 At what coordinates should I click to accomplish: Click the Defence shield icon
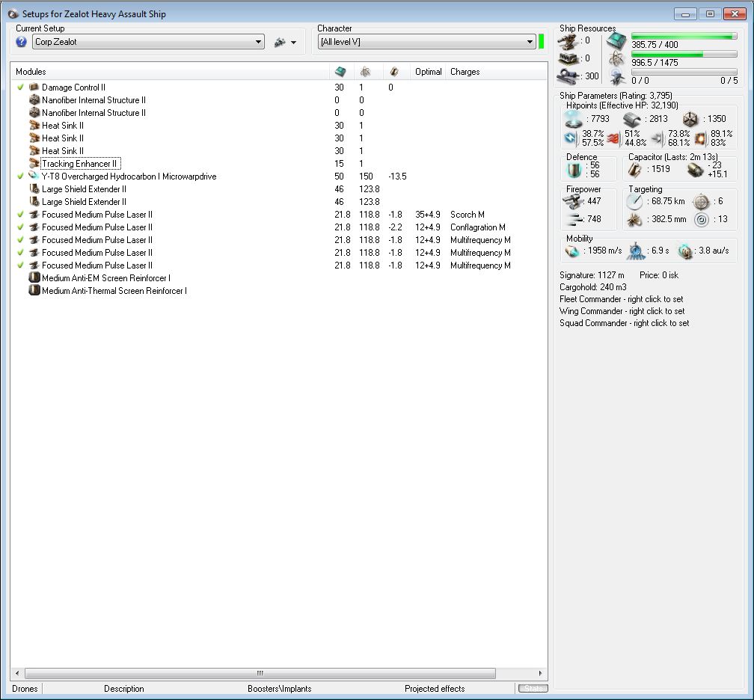573,170
